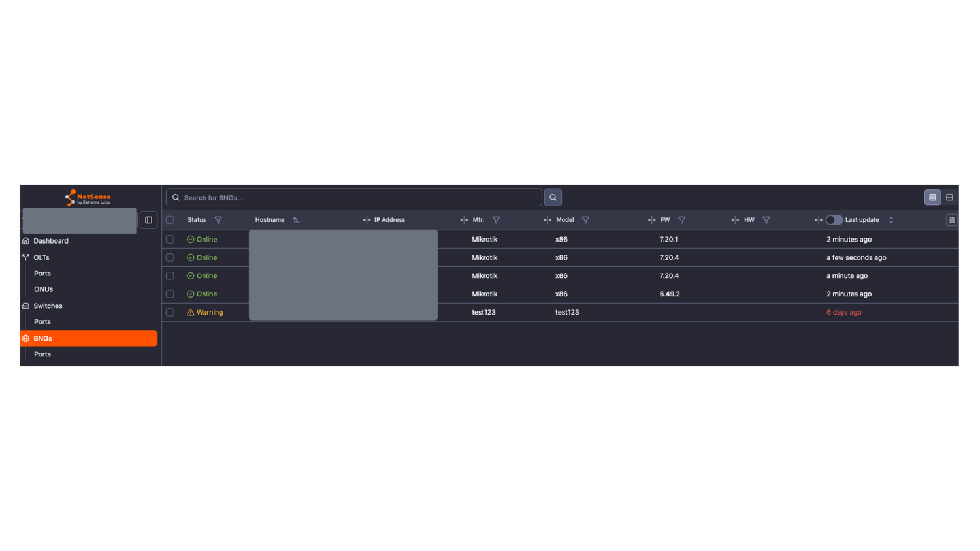Click x86 in the 7.20.1 row

coord(561,240)
